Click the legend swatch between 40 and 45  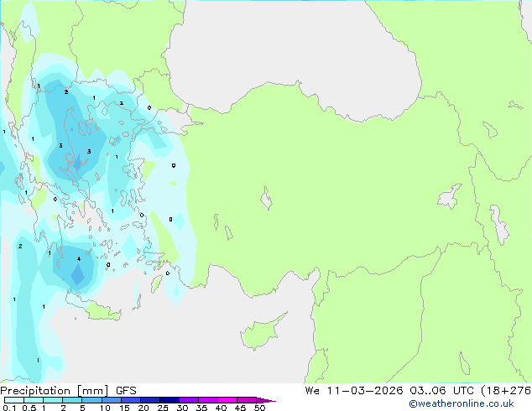(x=227, y=400)
